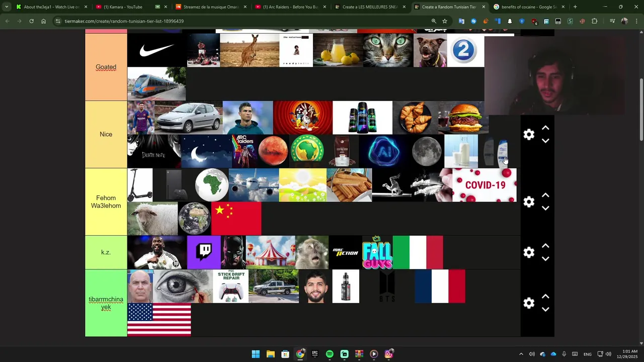The width and height of the screenshot is (644, 362).
Task: Click the Nice tier label
Action: click(x=106, y=134)
